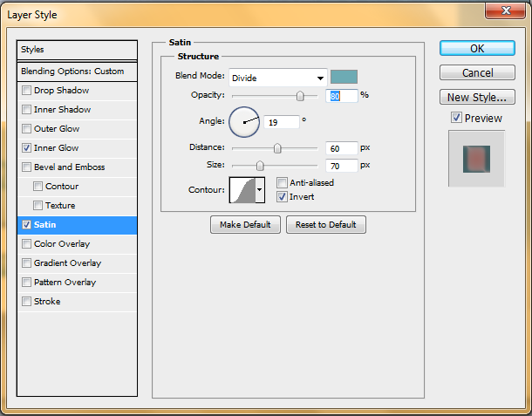Click the Satin color swatch
532x416 pixels.
344,77
